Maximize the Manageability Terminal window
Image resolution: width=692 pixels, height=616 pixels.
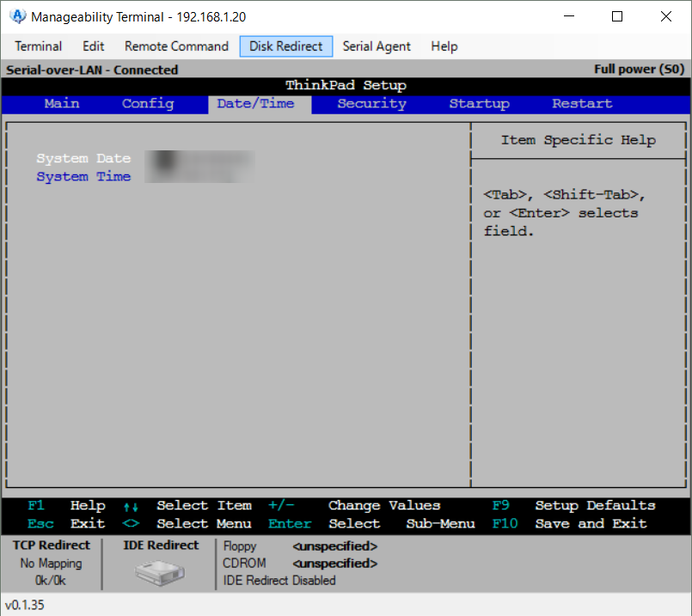617,16
